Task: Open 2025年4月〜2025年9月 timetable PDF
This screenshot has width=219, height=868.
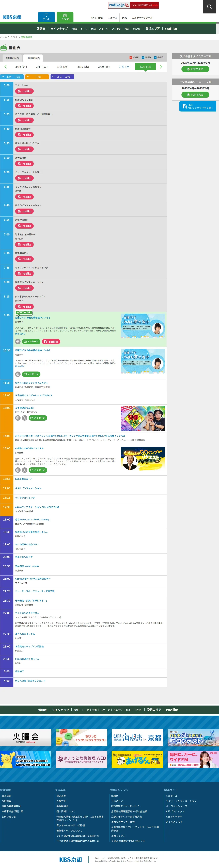Action: [x=195, y=95]
